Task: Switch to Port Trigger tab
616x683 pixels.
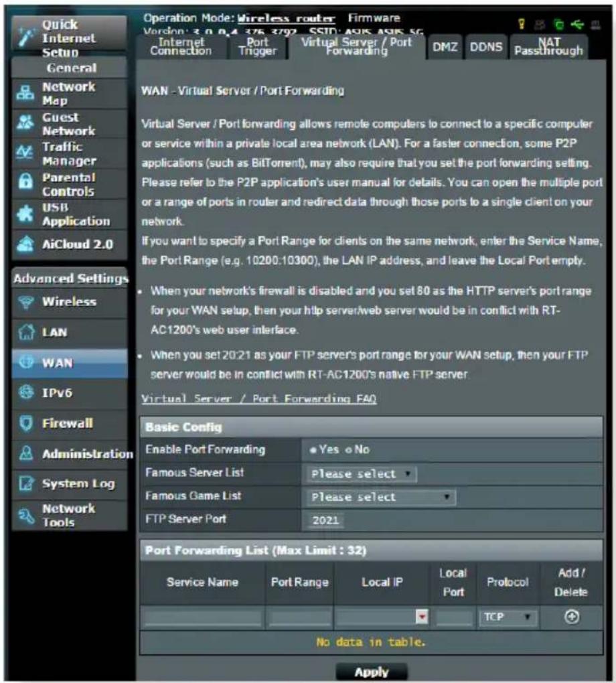Action: tap(258, 47)
